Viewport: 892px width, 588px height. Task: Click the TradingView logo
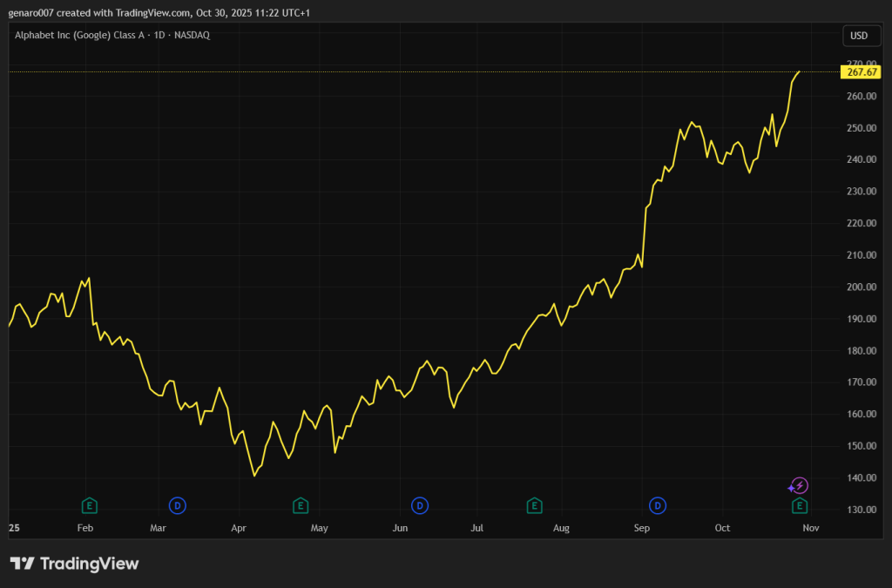click(x=74, y=564)
